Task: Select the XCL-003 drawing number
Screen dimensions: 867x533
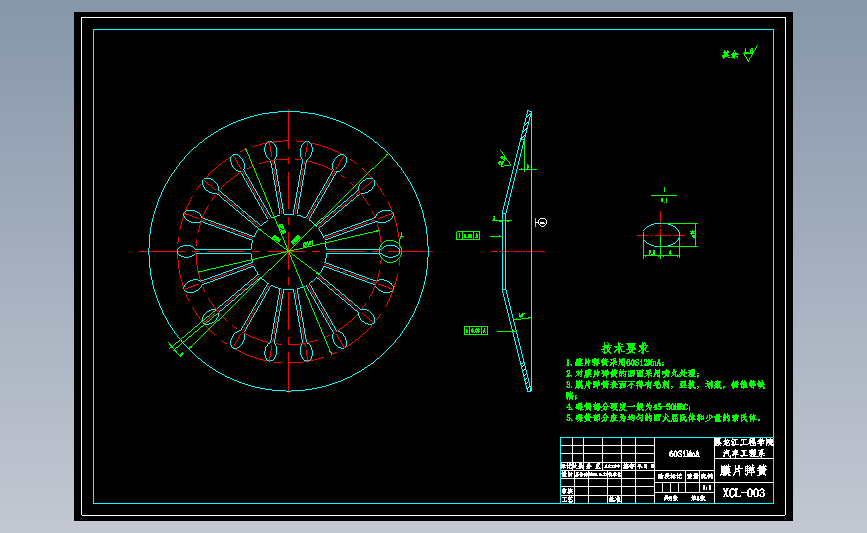Action: pos(744,493)
